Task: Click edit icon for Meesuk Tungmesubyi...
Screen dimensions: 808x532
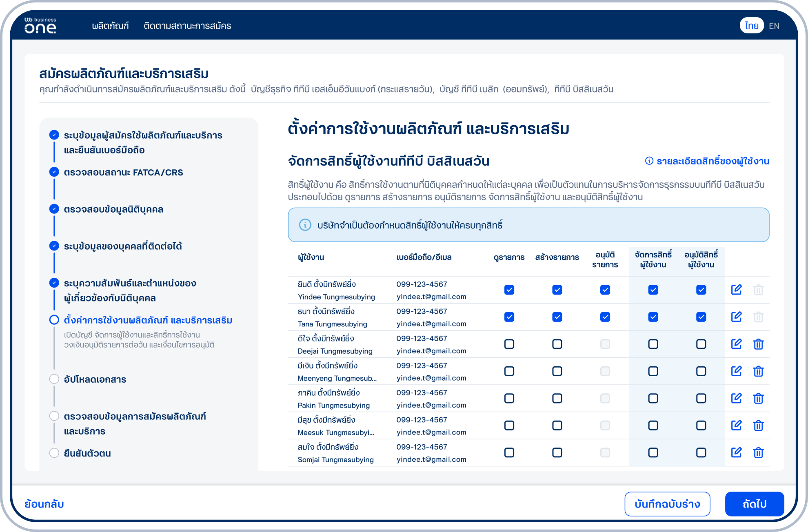Action: coord(736,426)
